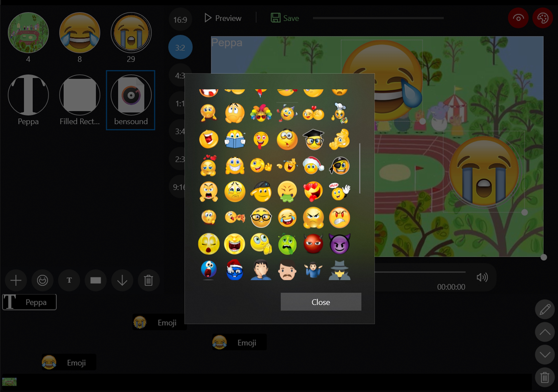Click the trash icon beside arrow
The width and height of the screenshot is (558, 392).
(x=148, y=280)
